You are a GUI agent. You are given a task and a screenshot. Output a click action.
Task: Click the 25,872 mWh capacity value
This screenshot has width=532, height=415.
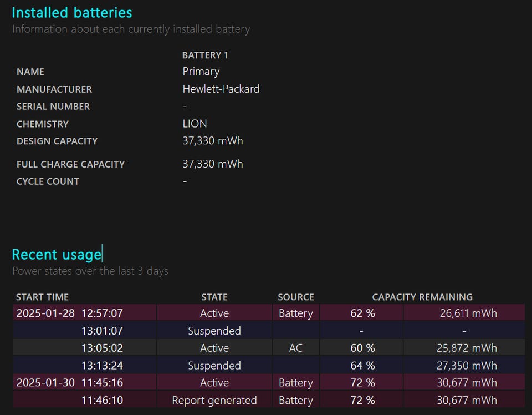468,348
